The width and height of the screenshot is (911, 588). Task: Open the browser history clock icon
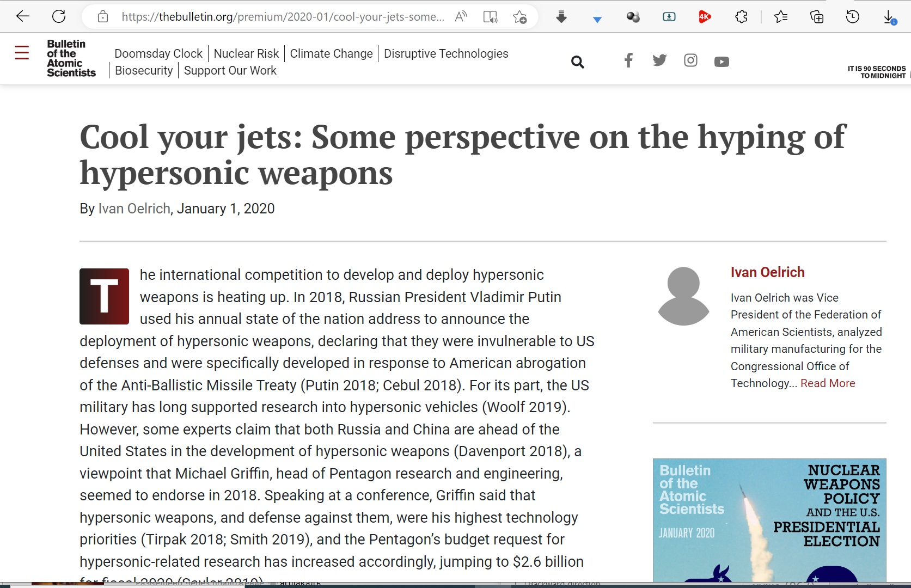(852, 17)
